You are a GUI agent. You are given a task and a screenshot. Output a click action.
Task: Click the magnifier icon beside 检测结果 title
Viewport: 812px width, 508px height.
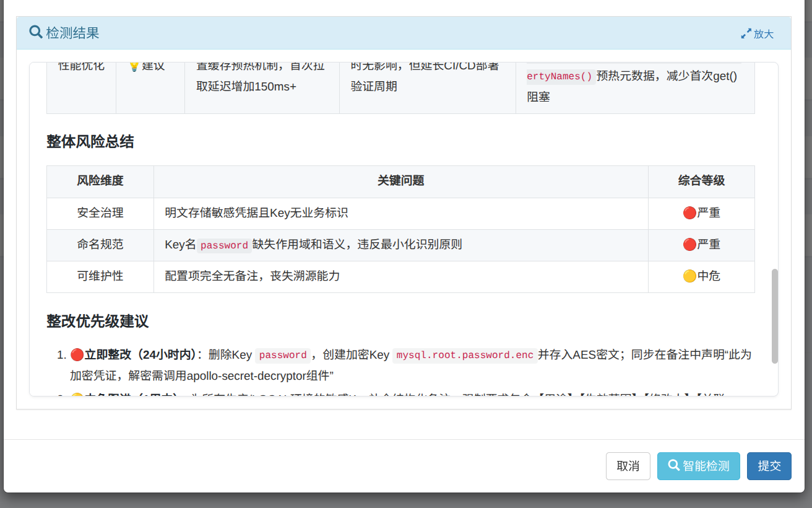point(36,33)
